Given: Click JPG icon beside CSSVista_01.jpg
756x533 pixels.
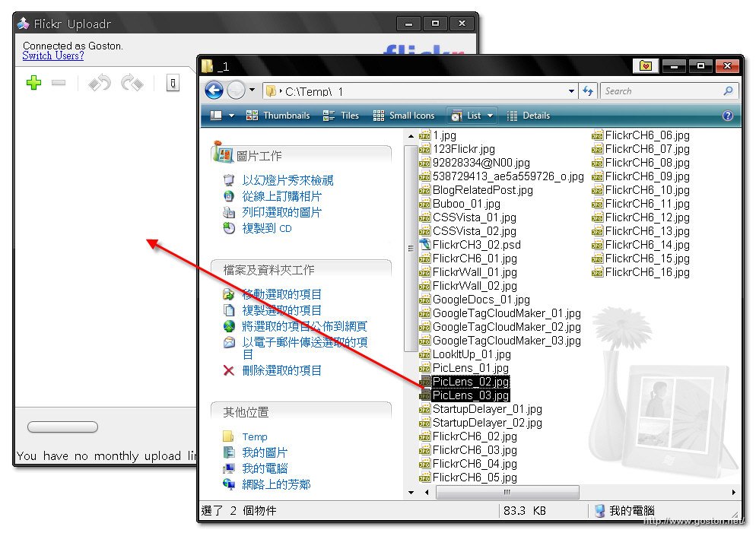Looking at the screenshot, I should [424, 217].
